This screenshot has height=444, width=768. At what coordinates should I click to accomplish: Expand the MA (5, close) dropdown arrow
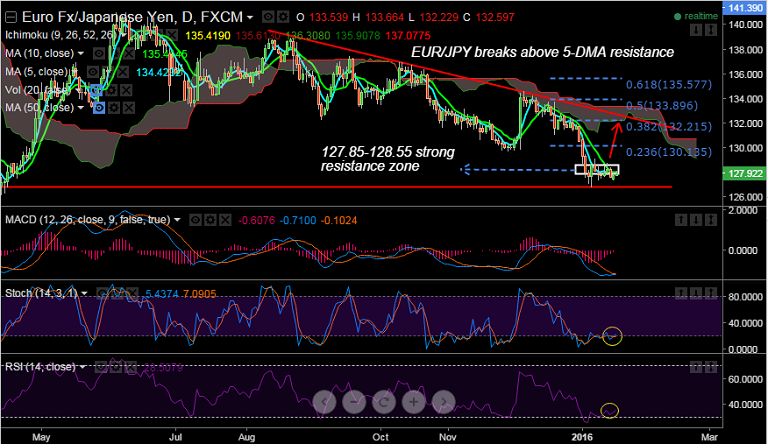tap(74, 72)
